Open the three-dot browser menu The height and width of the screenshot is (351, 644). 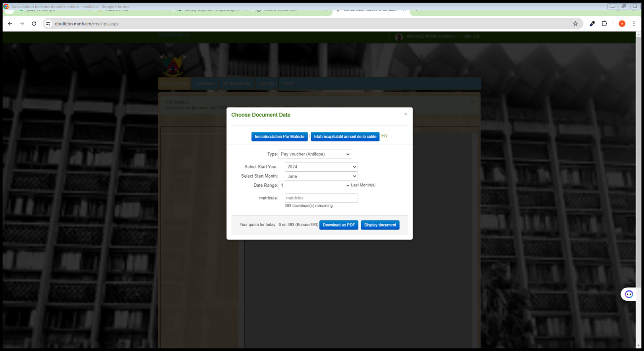point(634,24)
